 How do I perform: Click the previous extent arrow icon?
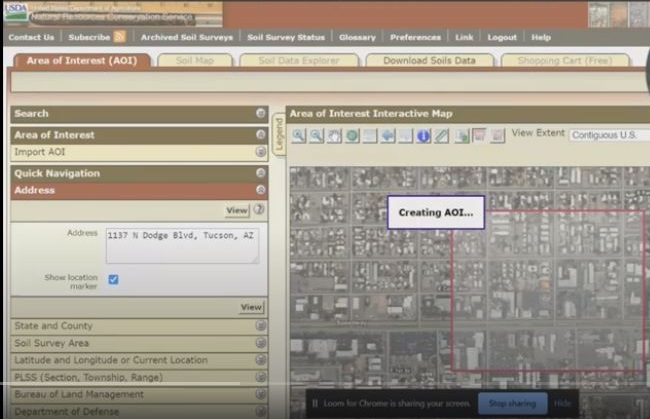point(388,136)
